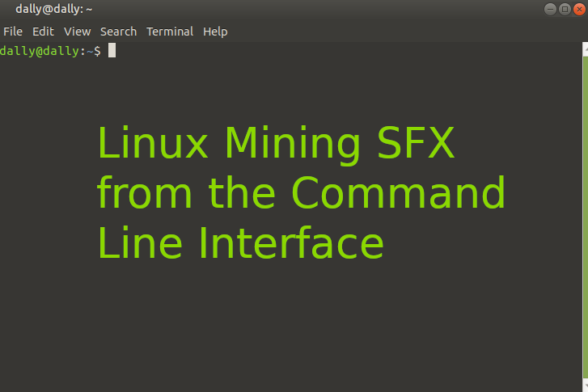The height and width of the screenshot is (392, 588).
Task: Minimize the terminal window
Action: 550,9
